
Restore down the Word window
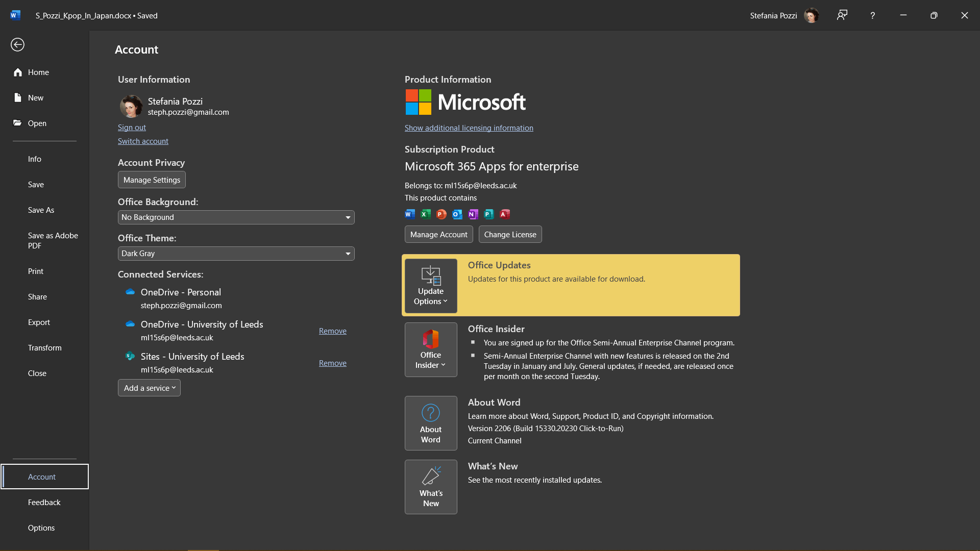[x=934, y=15]
